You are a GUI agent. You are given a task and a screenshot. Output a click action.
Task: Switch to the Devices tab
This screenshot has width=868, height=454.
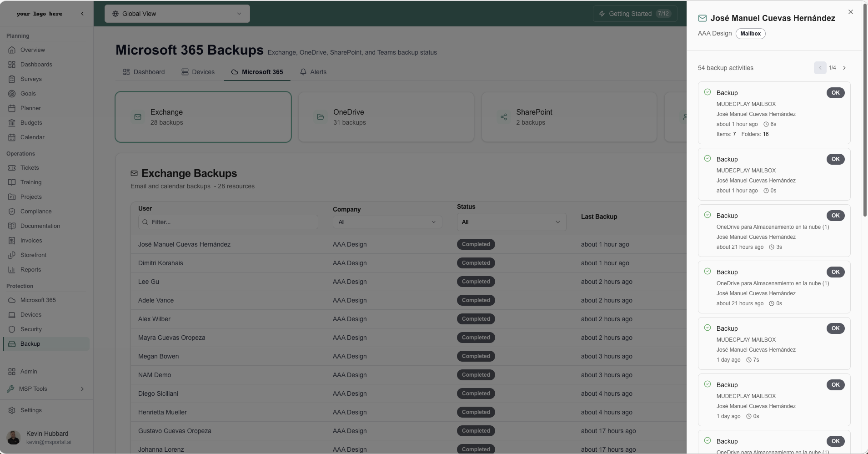[198, 72]
